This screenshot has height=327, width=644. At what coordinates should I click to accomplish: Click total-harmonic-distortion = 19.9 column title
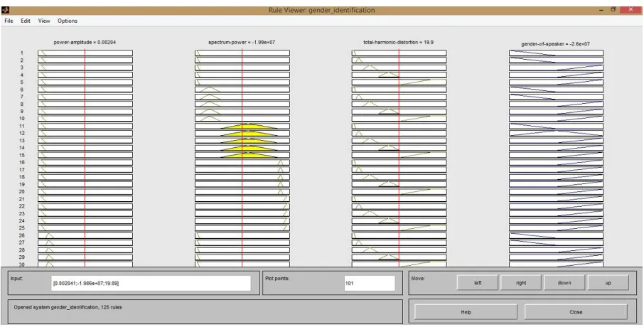(398, 42)
